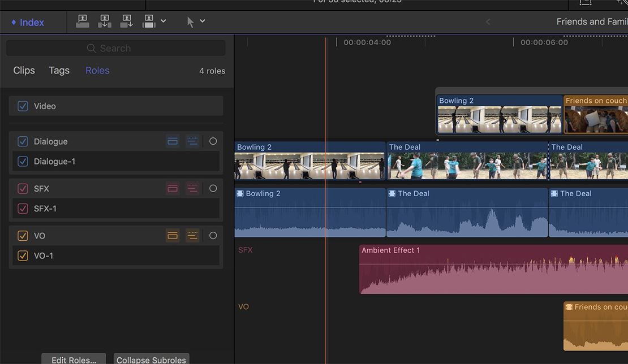Click Collapse Subroles to collapse role list
This screenshot has height=364, width=628.
[151, 359]
